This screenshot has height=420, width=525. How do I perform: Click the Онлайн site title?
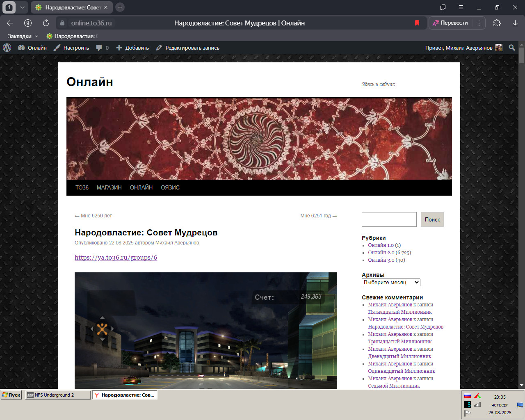point(90,82)
